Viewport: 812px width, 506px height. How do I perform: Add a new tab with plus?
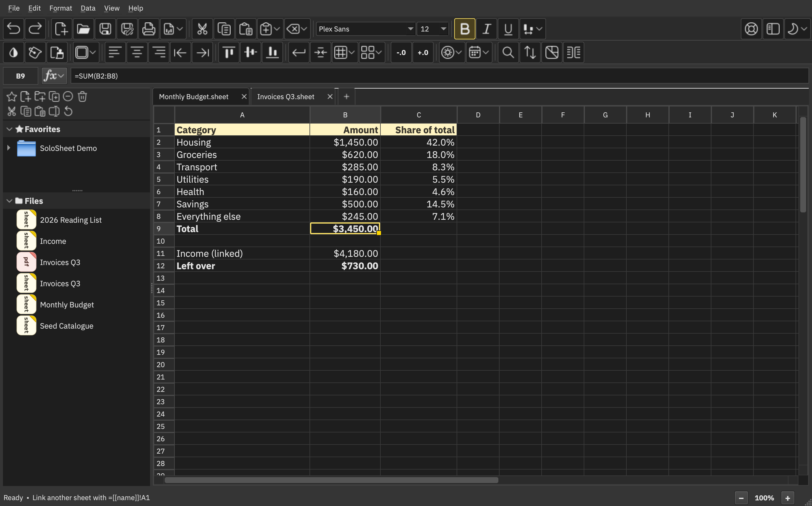pos(347,97)
